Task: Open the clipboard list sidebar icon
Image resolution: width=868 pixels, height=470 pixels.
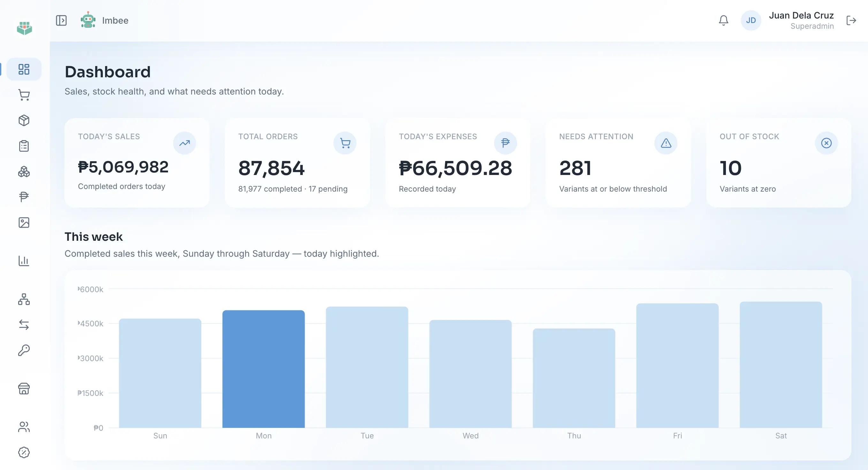Action: tap(24, 146)
